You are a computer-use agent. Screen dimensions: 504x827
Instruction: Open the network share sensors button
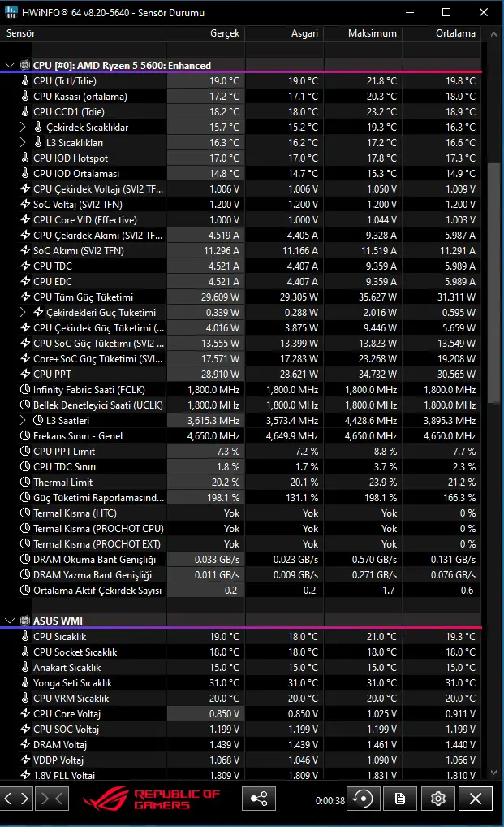(259, 799)
